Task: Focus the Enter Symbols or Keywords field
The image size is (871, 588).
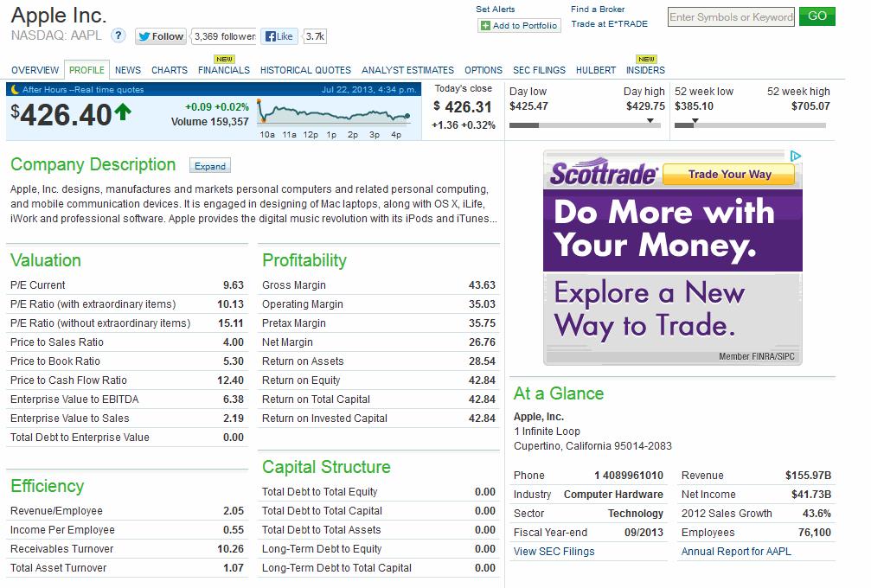Action: coord(731,17)
